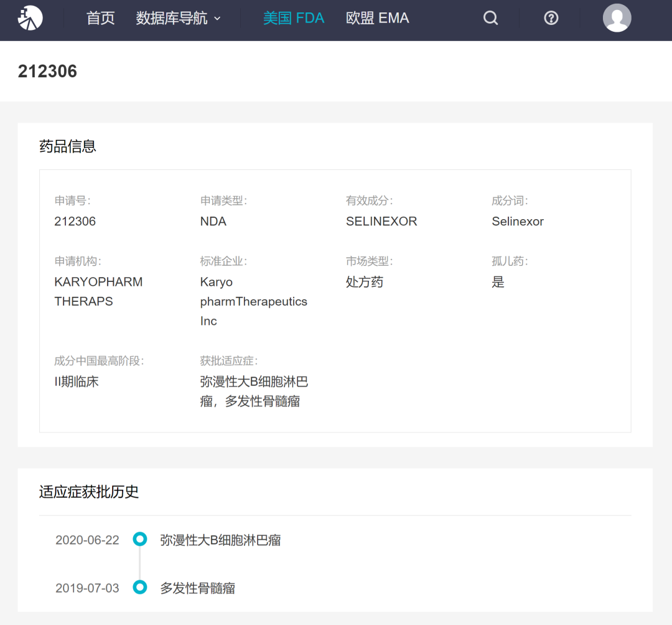Click the 成分中国最高阶段 field label
This screenshot has height=625, width=672.
point(99,361)
